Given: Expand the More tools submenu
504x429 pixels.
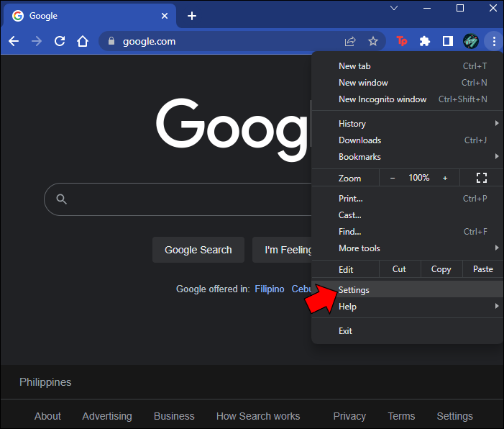Looking at the screenshot, I should (x=407, y=248).
